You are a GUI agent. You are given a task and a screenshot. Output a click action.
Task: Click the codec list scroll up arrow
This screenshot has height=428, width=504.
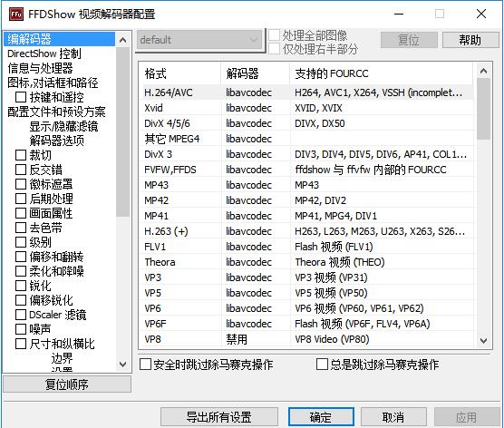pyautogui.click(x=483, y=71)
